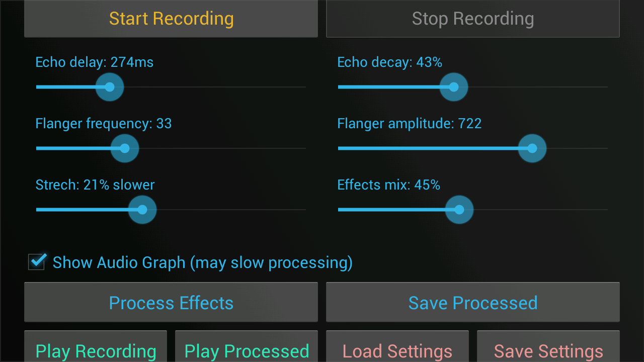Click the far right end of the Echo decay track
The height and width of the screenshot is (362, 644).
click(606, 87)
